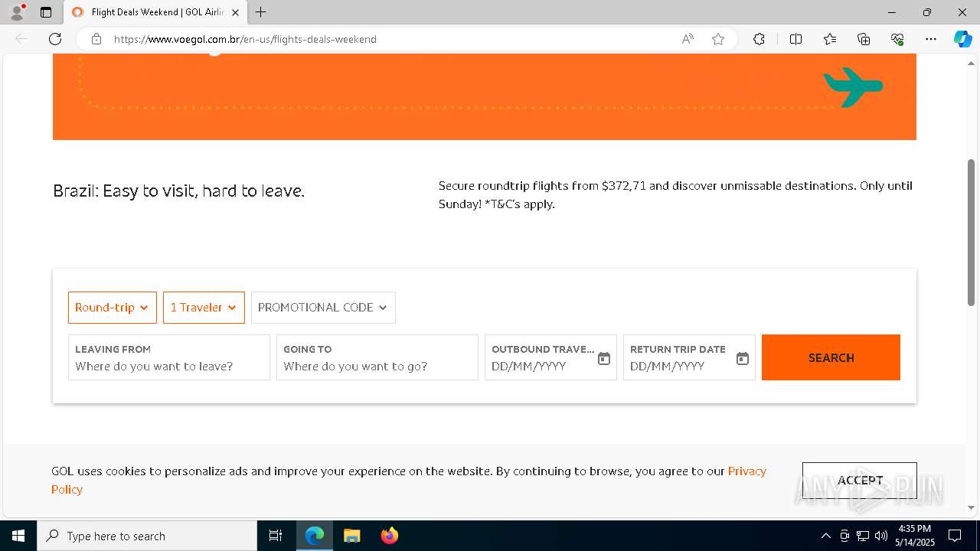
Task: Click the Return Trip Date field
Action: click(689, 357)
